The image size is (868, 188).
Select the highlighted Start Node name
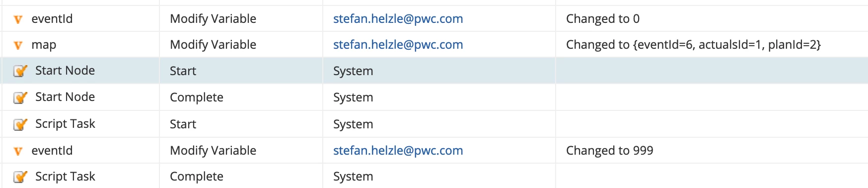pyautogui.click(x=65, y=71)
